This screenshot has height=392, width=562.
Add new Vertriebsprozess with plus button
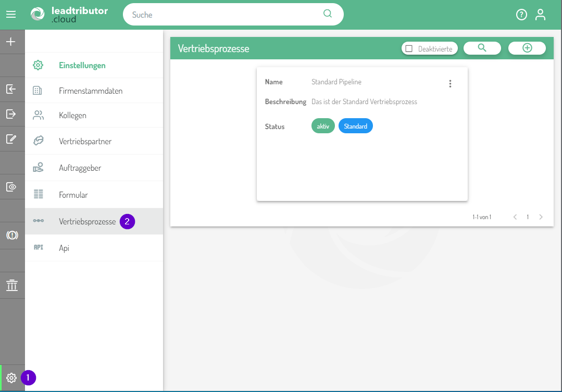tap(527, 48)
